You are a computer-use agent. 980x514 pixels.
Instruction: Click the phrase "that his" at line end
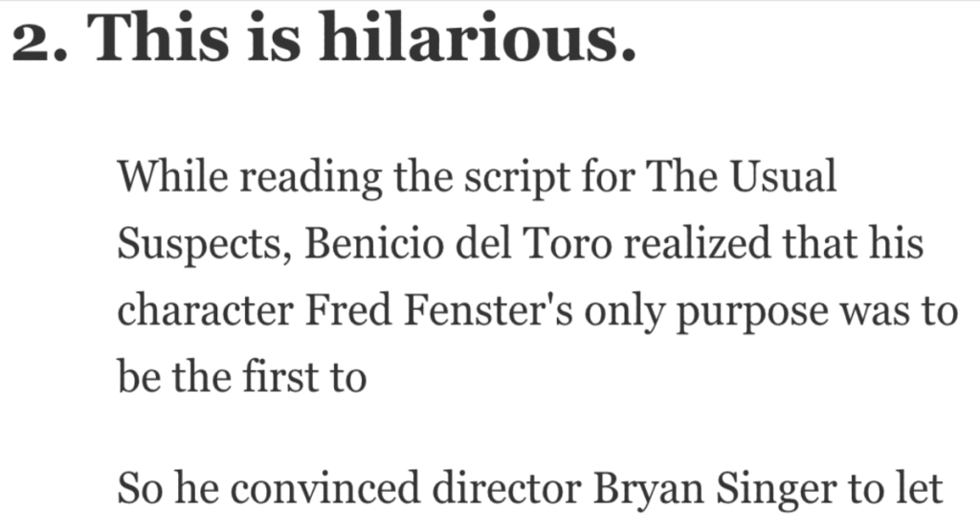coord(856,245)
